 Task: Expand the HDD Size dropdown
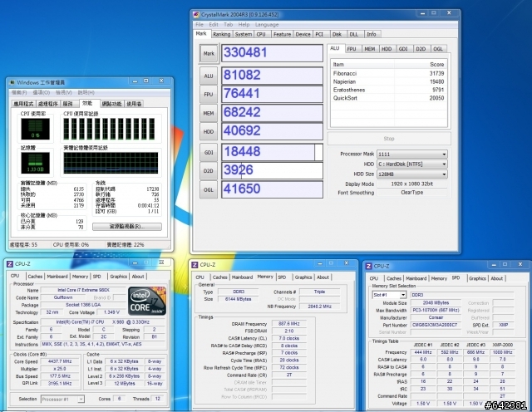[x=444, y=174]
